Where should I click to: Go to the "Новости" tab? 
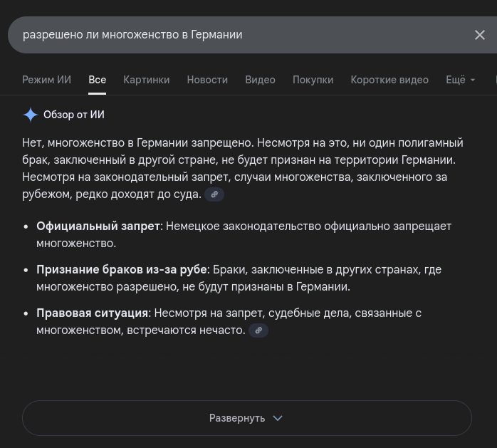(207, 80)
